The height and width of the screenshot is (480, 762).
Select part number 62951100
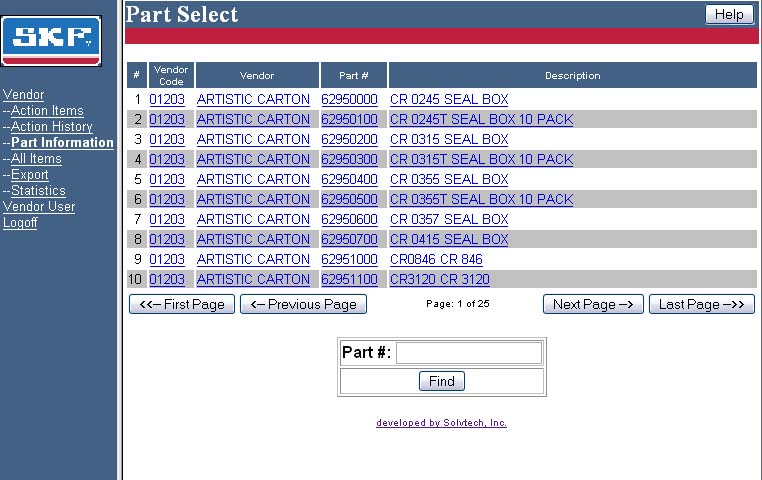pyautogui.click(x=349, y=279)
